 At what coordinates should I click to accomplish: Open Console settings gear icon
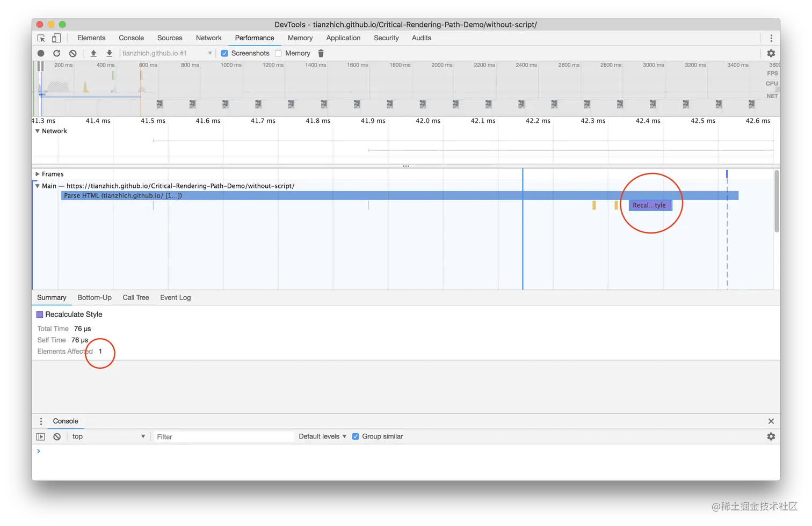(771, 437)
